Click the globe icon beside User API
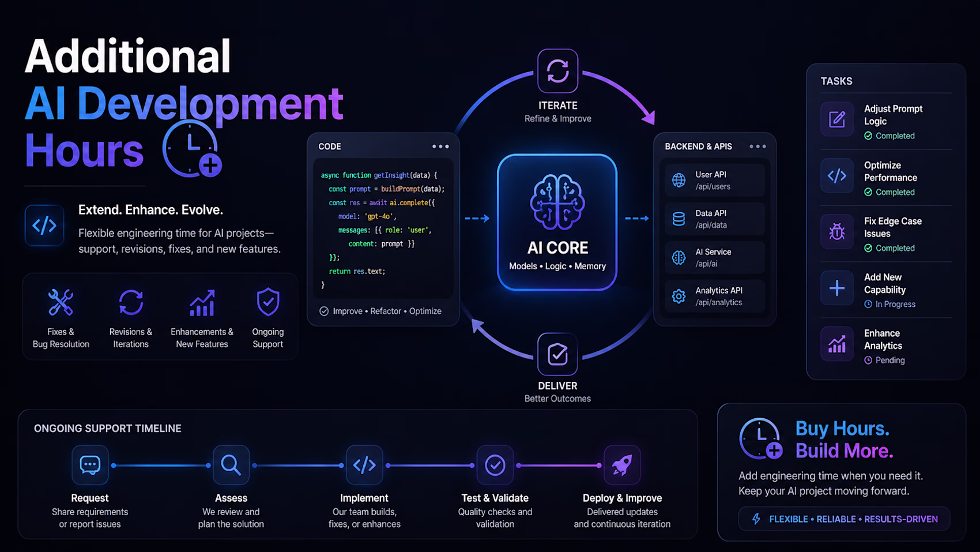This screenshot has width=980, height=552. click(x=679, y=181)
